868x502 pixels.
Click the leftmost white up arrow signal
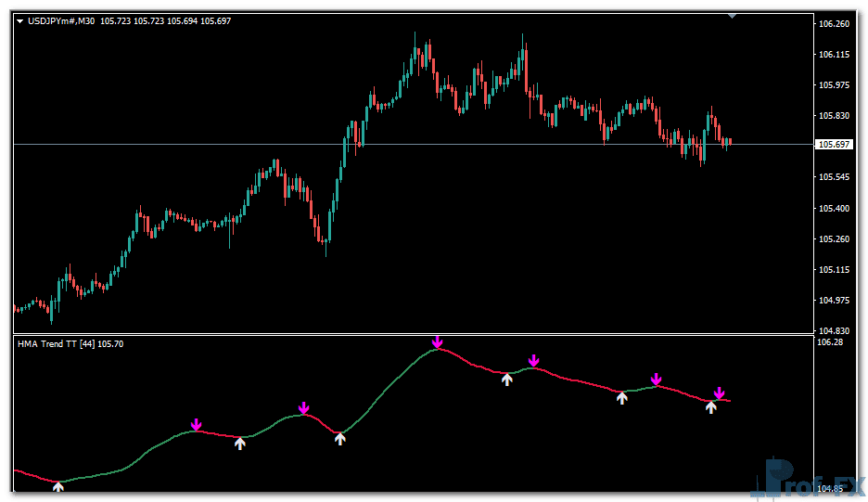58,486
